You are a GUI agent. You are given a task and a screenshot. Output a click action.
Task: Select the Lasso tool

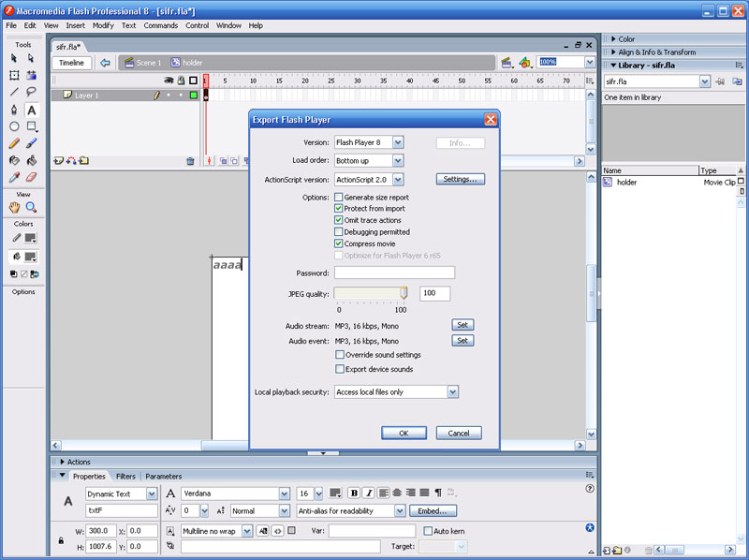(x=31, y=92)
